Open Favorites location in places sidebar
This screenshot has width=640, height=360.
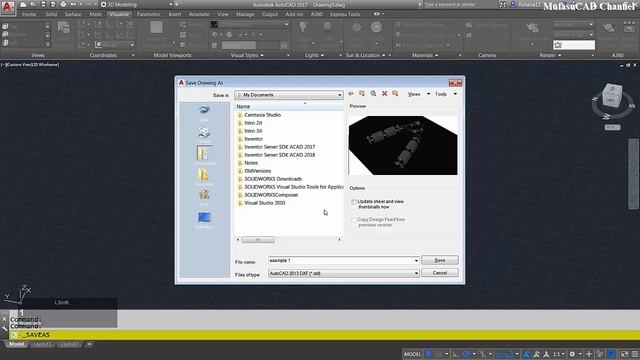pos(204,177)
